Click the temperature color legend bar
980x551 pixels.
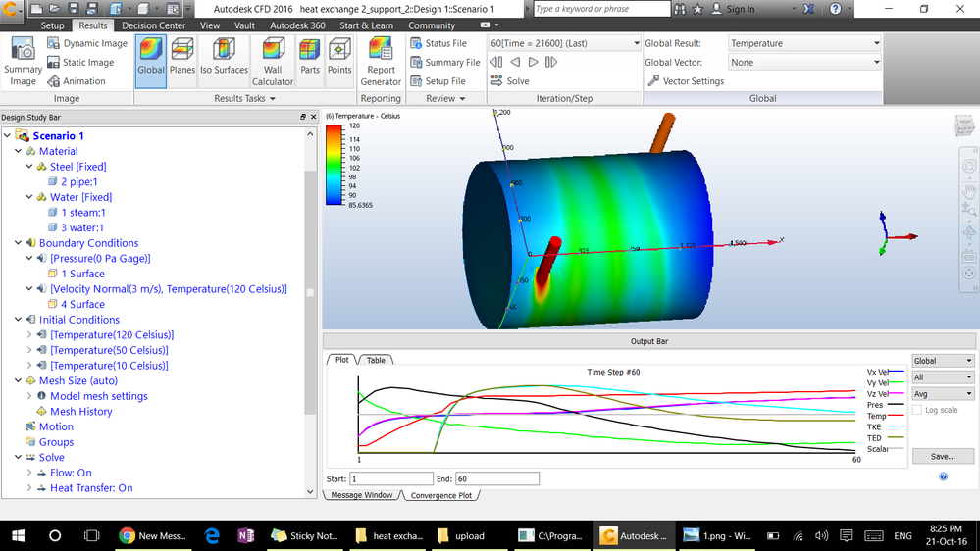point(333,163)
